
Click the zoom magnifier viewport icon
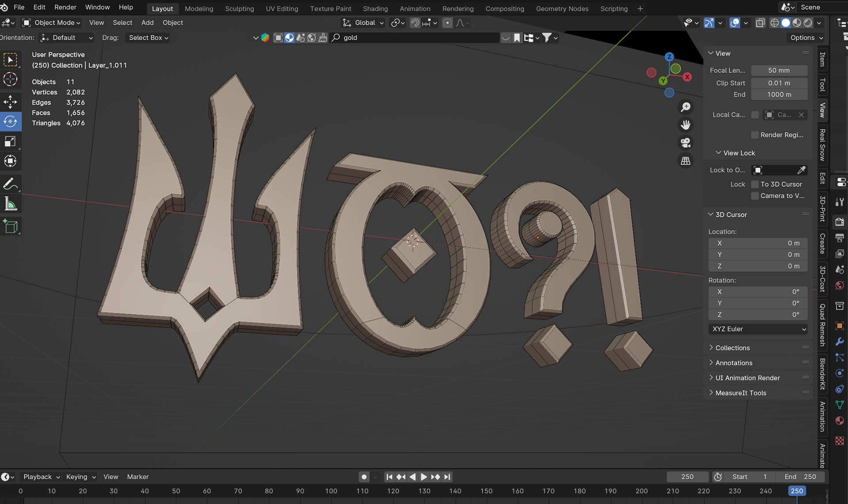click(x=685, y=107)
